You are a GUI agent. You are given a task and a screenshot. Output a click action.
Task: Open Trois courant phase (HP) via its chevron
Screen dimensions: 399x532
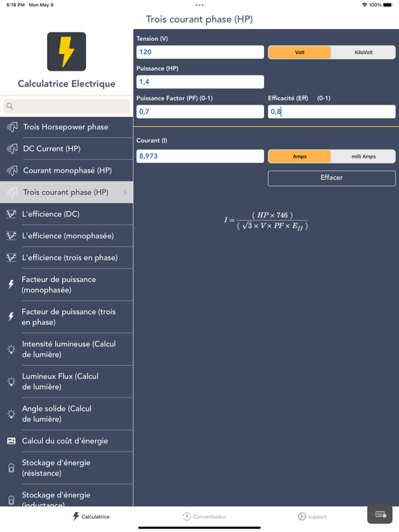(x=125, y=192)
